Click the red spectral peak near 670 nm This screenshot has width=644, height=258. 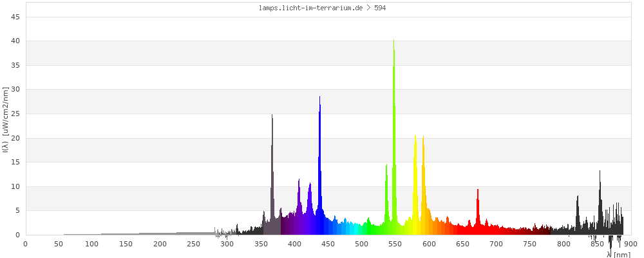(x=478, y=212)
